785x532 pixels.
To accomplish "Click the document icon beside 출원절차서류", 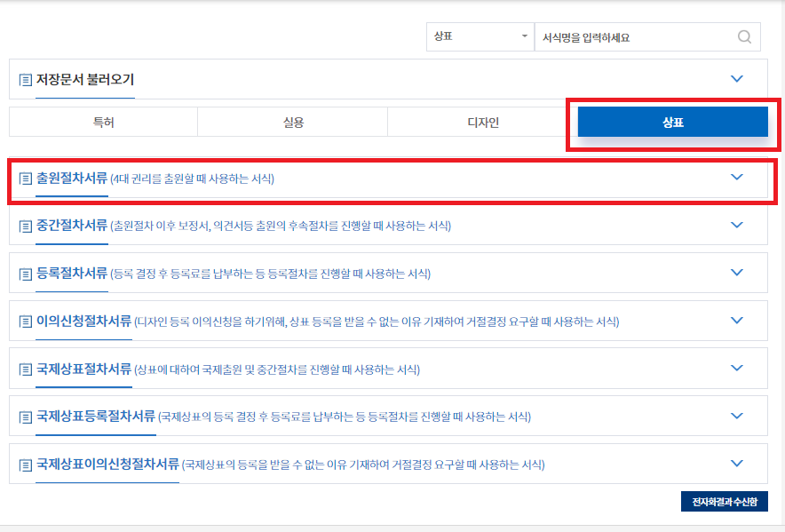I will point(25,179).
